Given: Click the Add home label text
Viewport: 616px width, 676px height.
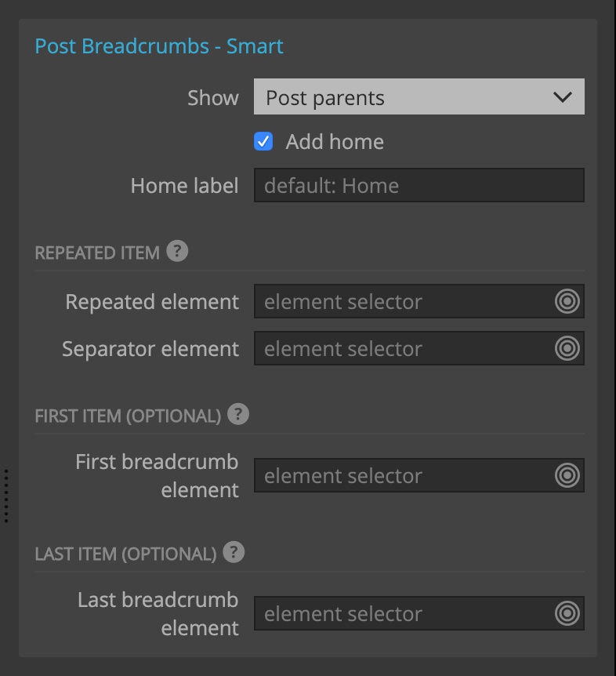Looking at the screenshot, I should pos(335,142).
